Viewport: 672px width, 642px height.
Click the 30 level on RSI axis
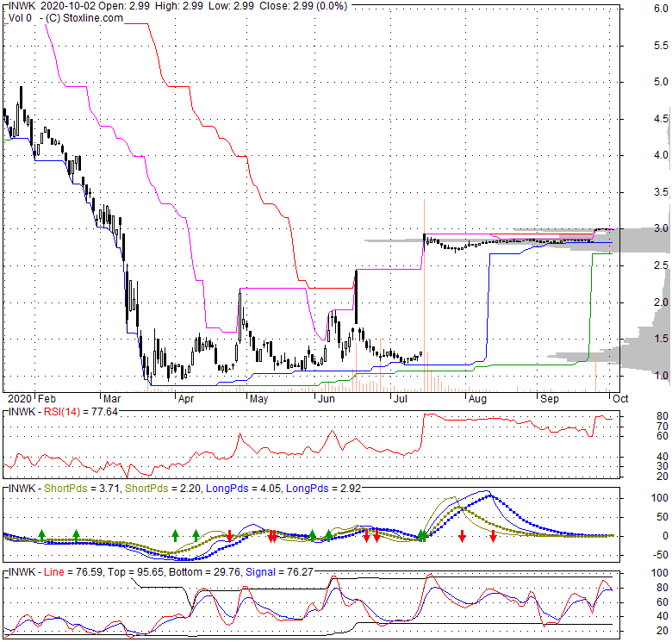663,466
